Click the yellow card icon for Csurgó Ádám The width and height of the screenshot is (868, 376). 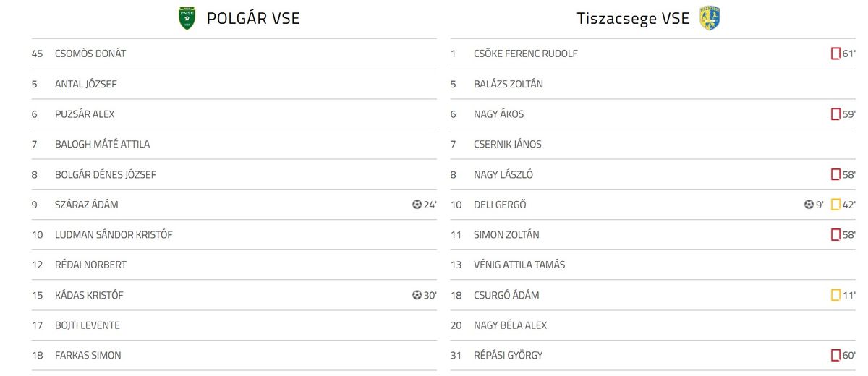[x=835, y=295]
